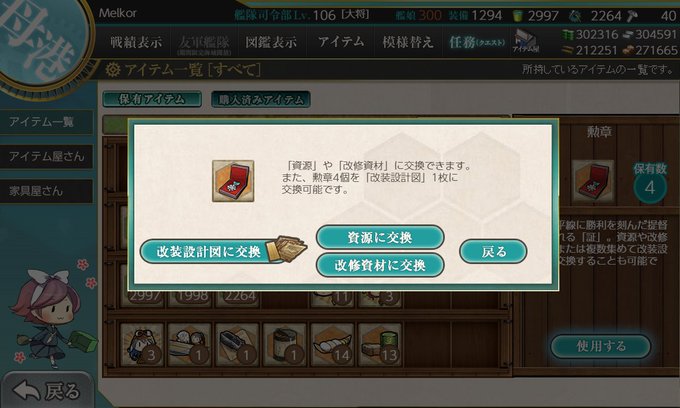The height and width of the screenshot is (408, 680).
Task: Select the inventory item with count 14
Action: pyautogui.click(x=332, y=345)
